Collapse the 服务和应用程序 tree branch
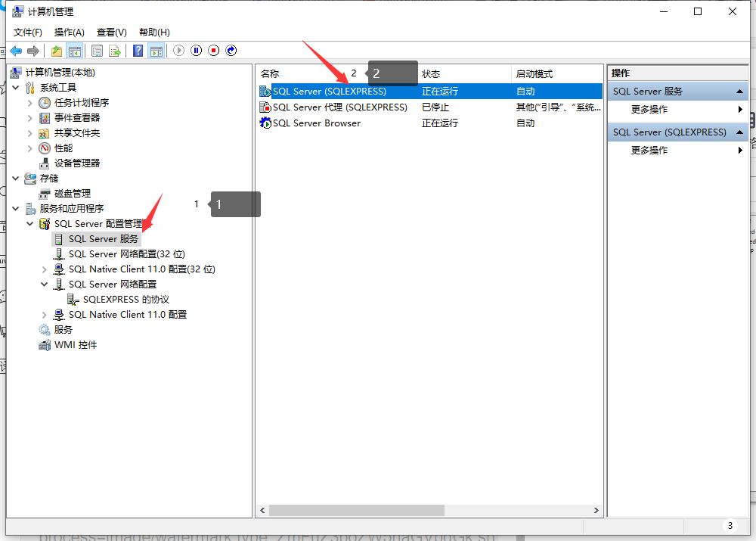Image resolution: width=756 pixels, height=541 pixels. [x=15, y=208]
